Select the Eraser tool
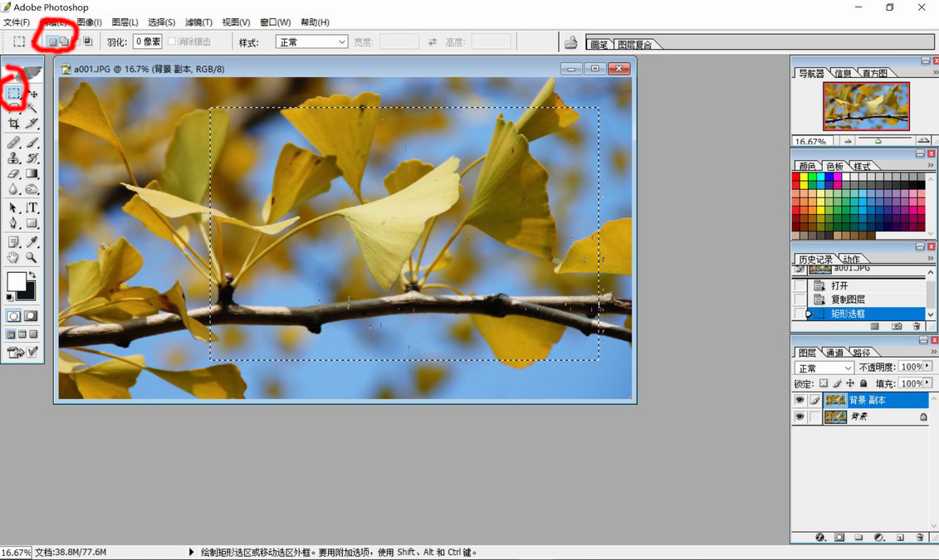This screenshot has width=939, height=560. [x=13, y=174]
